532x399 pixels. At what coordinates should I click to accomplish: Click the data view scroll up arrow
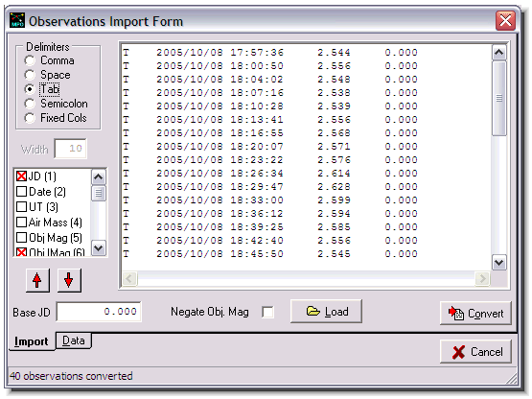coord(499,53)
